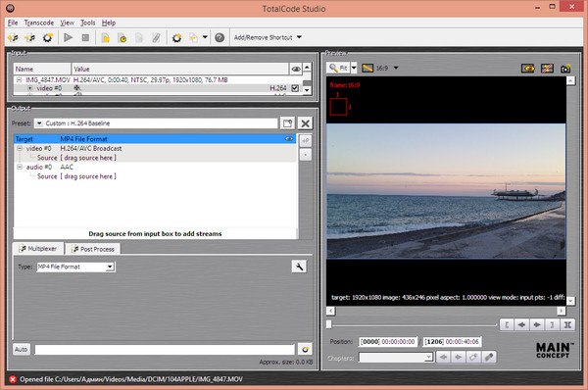
Task: Click the 16:9 aspect ratio icon
Action: point(367,69)
